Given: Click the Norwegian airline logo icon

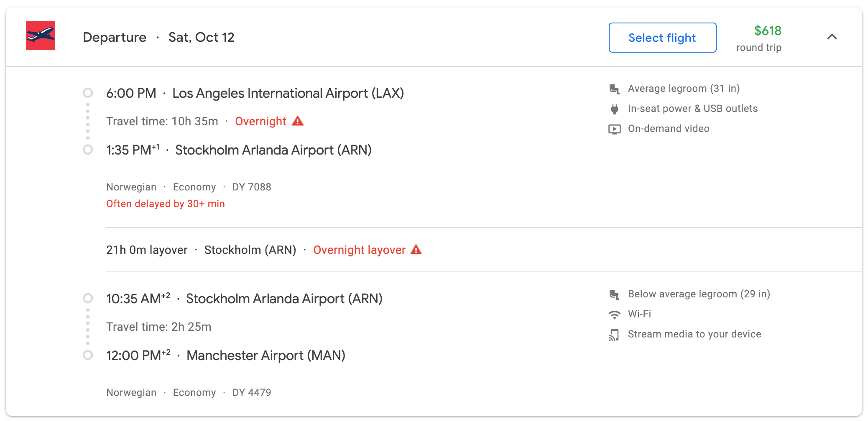Looking at the screenshot, I should click(41, 36).
